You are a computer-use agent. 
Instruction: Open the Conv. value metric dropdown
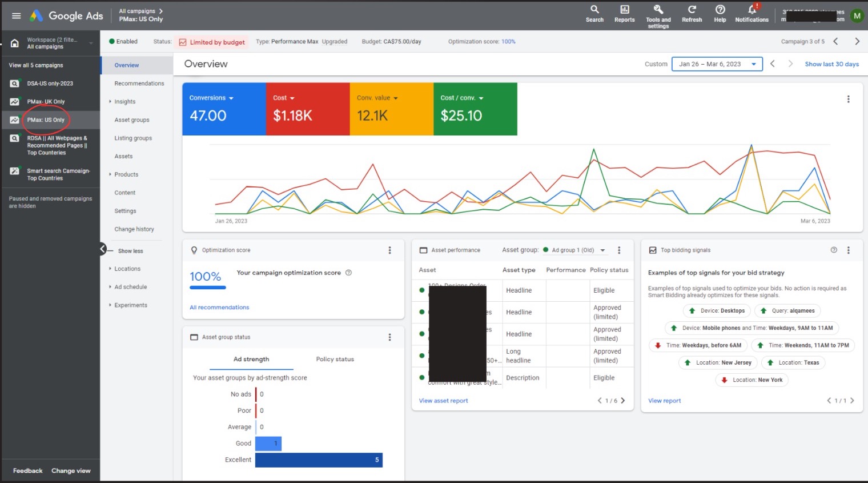coord(377,98)
